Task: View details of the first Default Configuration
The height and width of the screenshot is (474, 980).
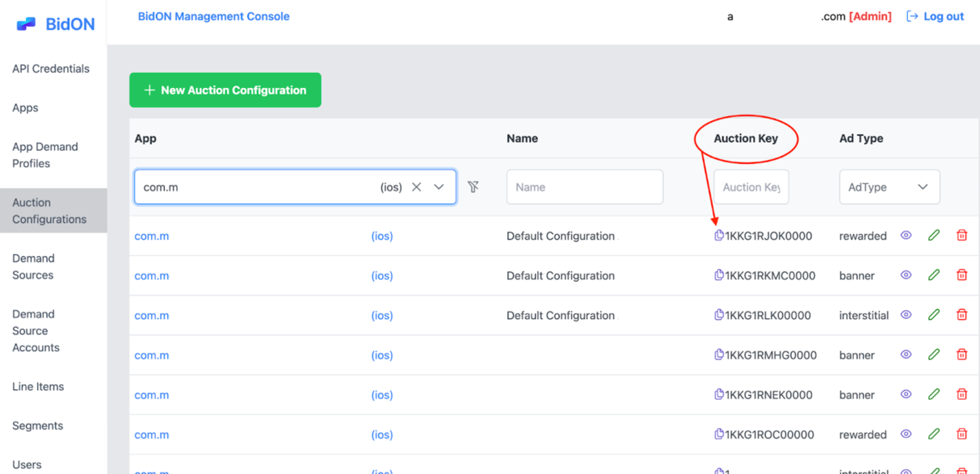Action: pyautogui.click(x=906, y=235)
